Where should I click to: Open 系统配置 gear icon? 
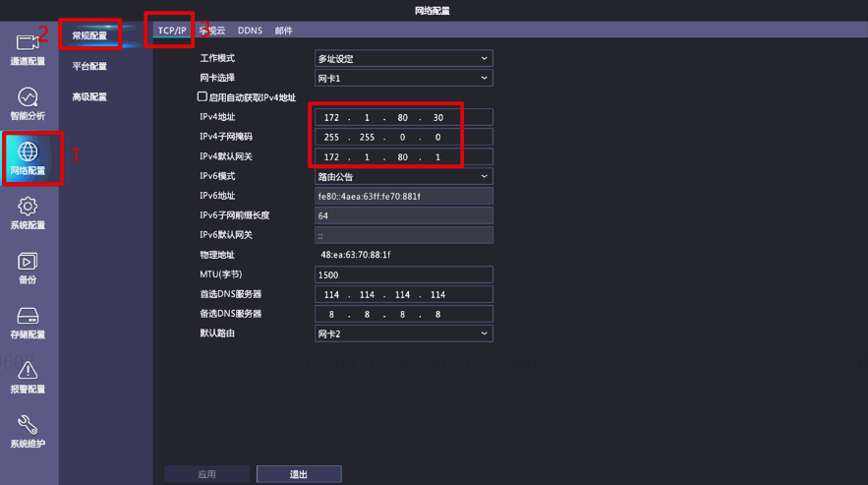(x=28, y=207)
